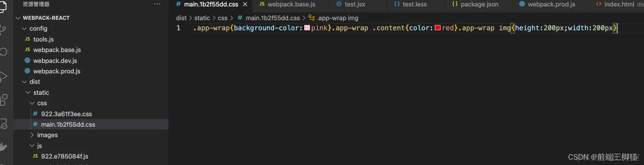Image resolution: width=644 pixels, height=165 pixels.
Task: Click the dist breadcrumb segment
Action: pos(181,18)
